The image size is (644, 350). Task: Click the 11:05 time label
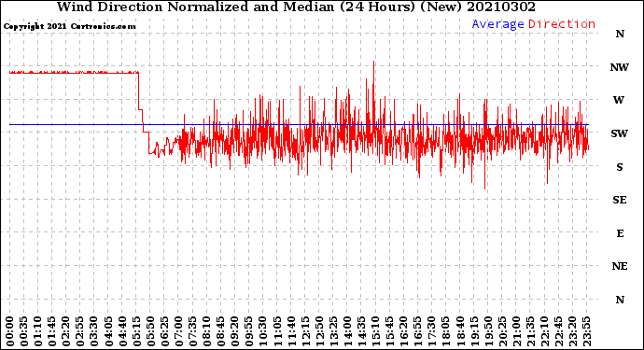(x=277, y=331)
